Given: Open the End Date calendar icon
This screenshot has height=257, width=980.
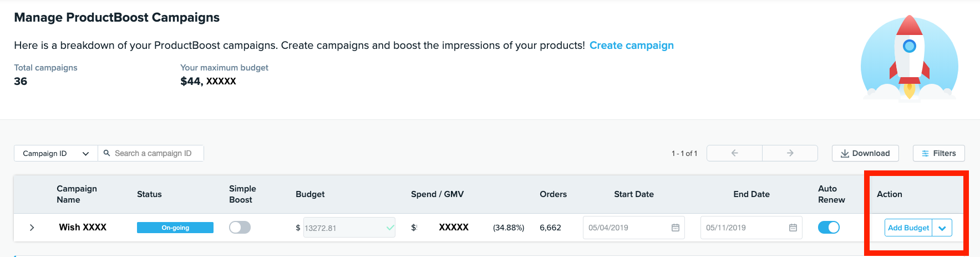Looking at the screenshot, I should (x=793, y=228).
